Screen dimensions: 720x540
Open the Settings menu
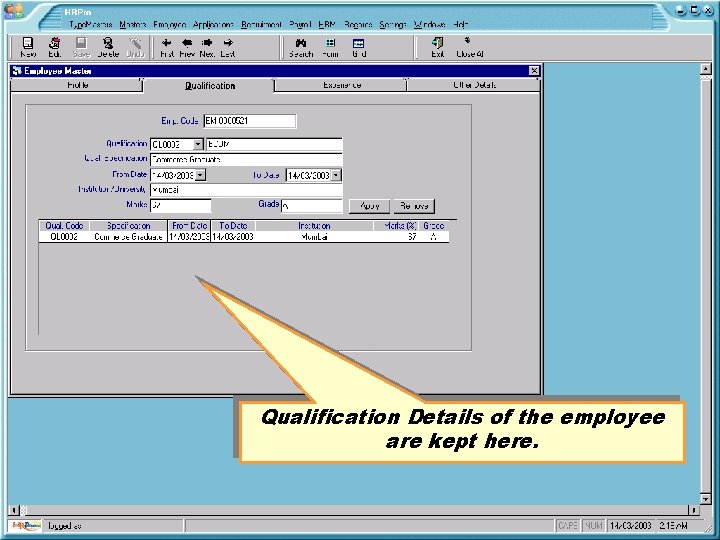[x=393, y=24]
